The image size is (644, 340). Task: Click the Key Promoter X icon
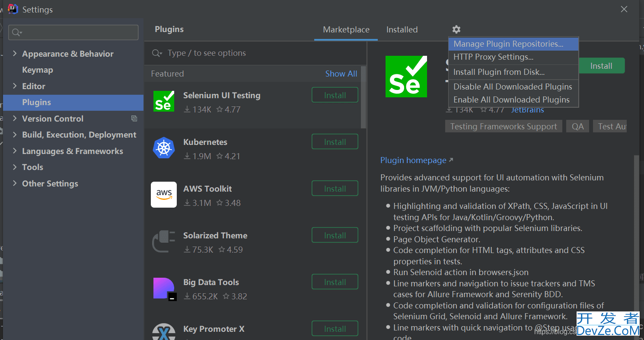tap(164, 332)
